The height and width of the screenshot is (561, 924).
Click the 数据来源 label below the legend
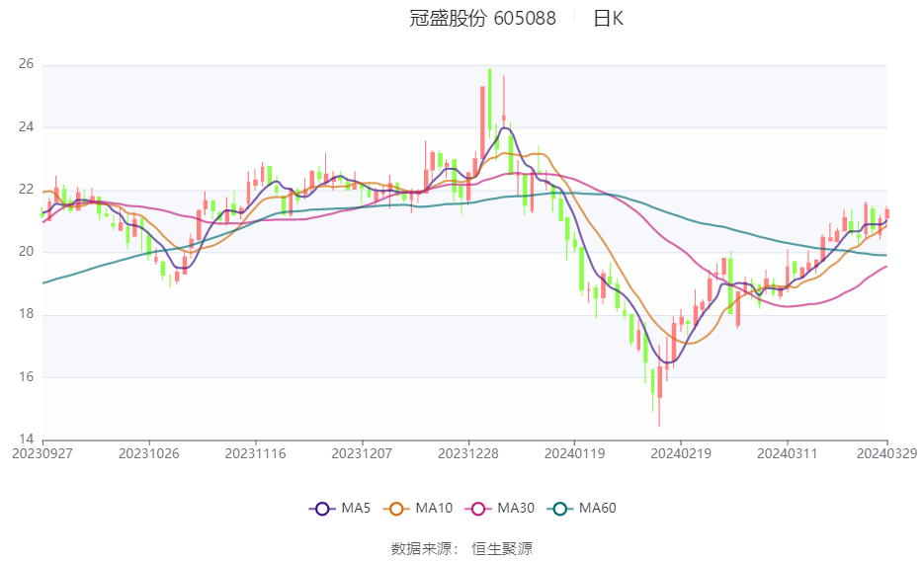(x=426, y=549)
